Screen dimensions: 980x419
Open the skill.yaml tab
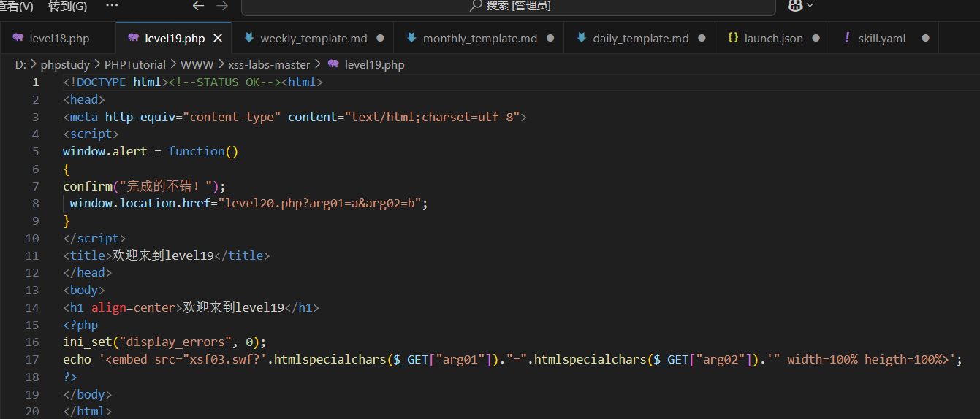click(884, 38)
